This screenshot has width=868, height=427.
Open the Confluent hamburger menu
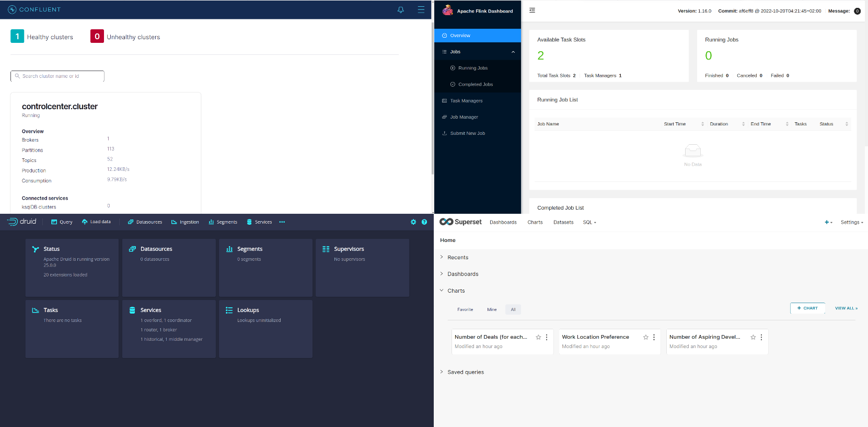click(421, 9)
